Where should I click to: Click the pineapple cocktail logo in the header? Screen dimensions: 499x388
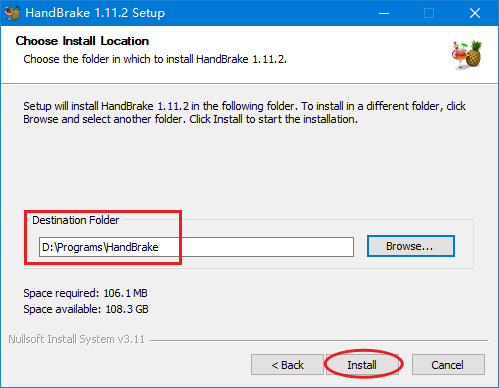[x=467, y=55]
